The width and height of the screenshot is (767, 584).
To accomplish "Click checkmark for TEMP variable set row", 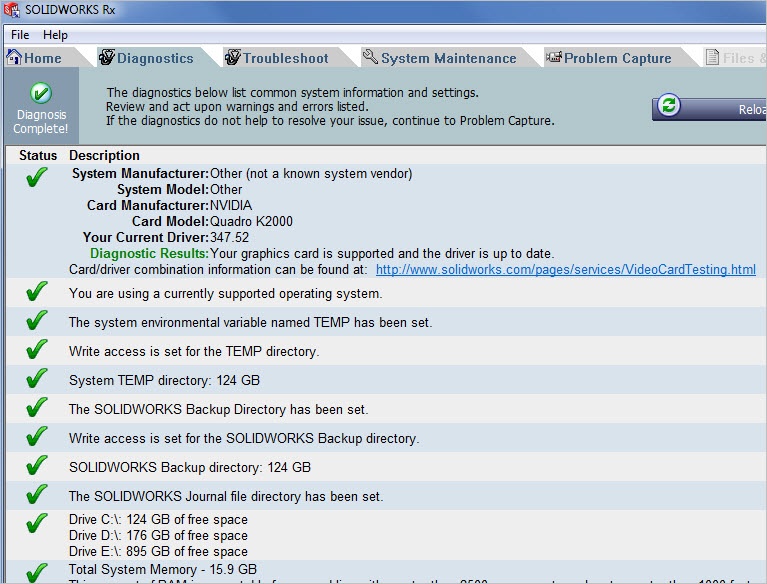I will 37,320.
